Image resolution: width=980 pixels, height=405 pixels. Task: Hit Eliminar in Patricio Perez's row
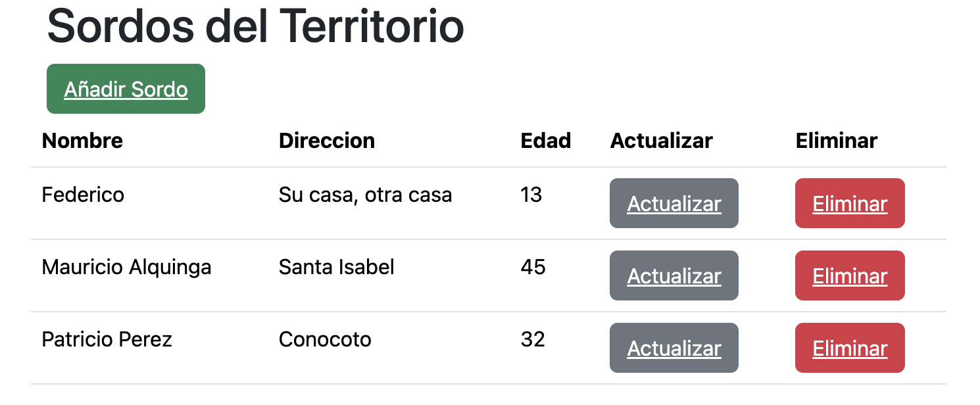pos(850,348)
